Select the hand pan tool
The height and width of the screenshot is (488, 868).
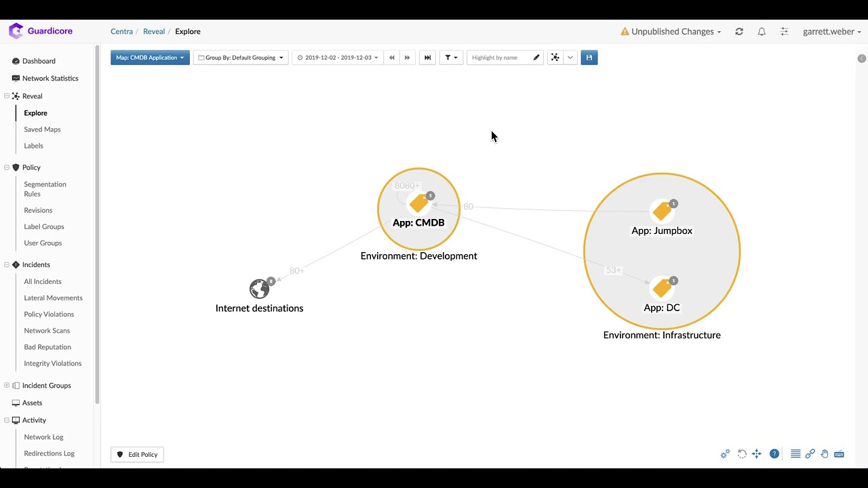pyautogui.click(x=825, y=454)
